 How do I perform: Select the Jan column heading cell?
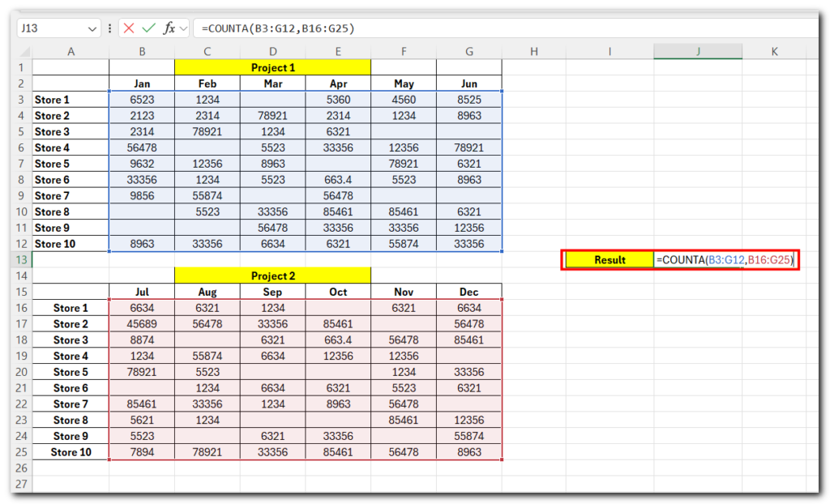tap(142, 83)
